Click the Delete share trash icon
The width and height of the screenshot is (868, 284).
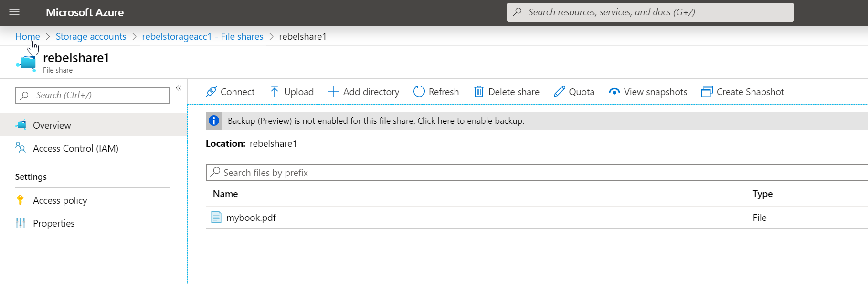[x=479, y=92]
